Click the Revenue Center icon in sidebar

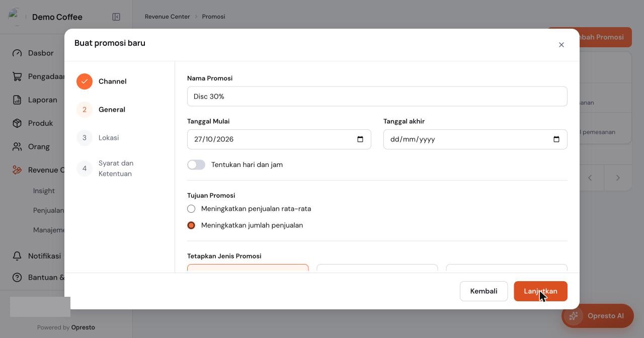(x=17, y=170)
